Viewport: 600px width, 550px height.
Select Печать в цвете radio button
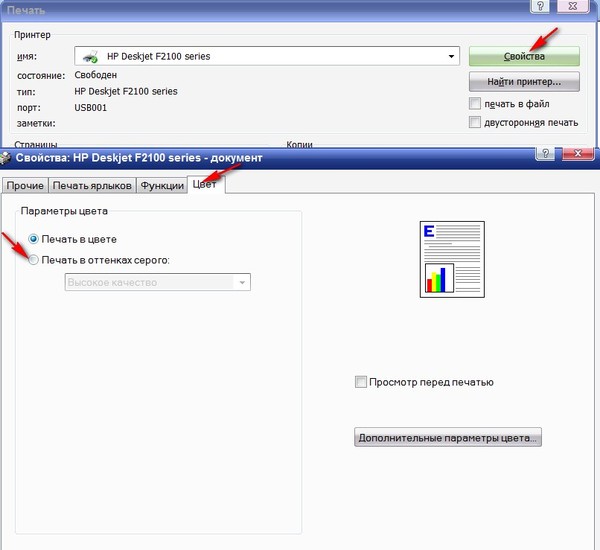[34, 239]
